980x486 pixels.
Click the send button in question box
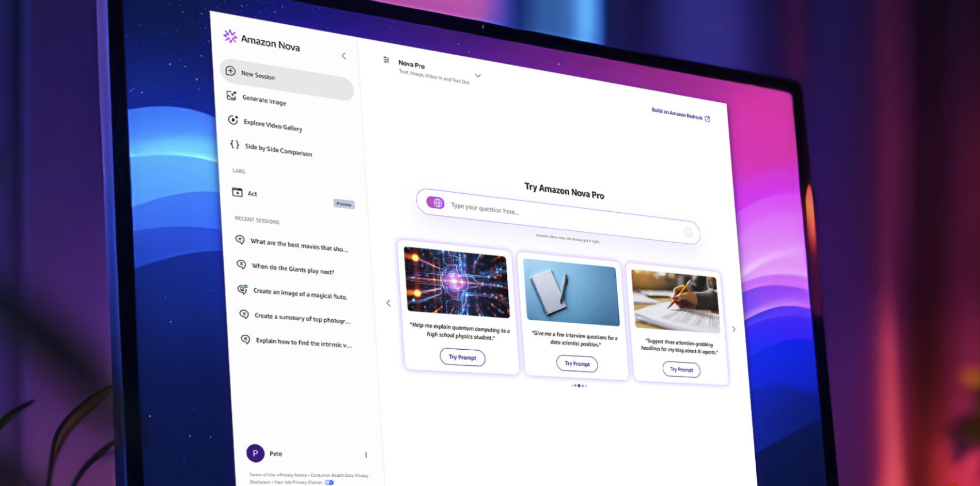click(688, 232)
